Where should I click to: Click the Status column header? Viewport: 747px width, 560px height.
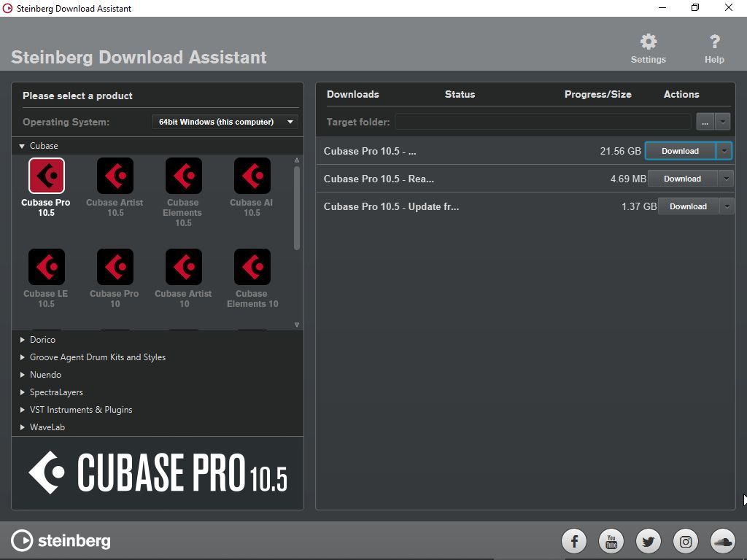pos(460,94)
